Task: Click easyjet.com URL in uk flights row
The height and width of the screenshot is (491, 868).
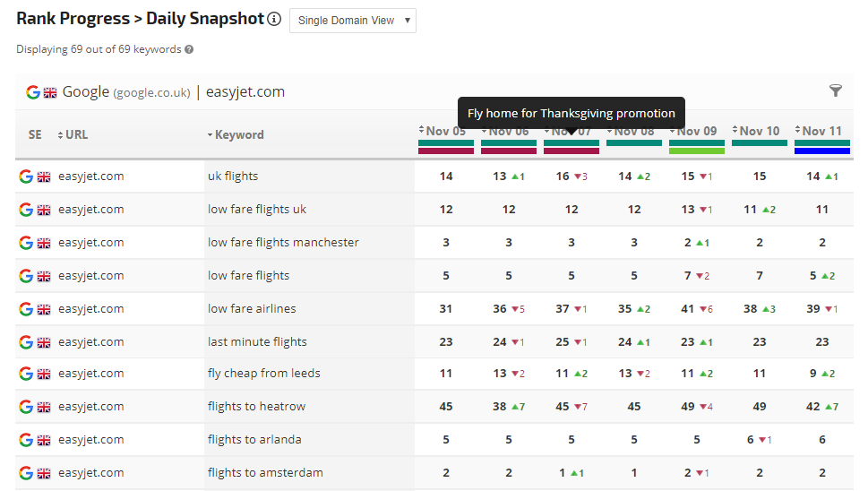Action: pos(90,177)
